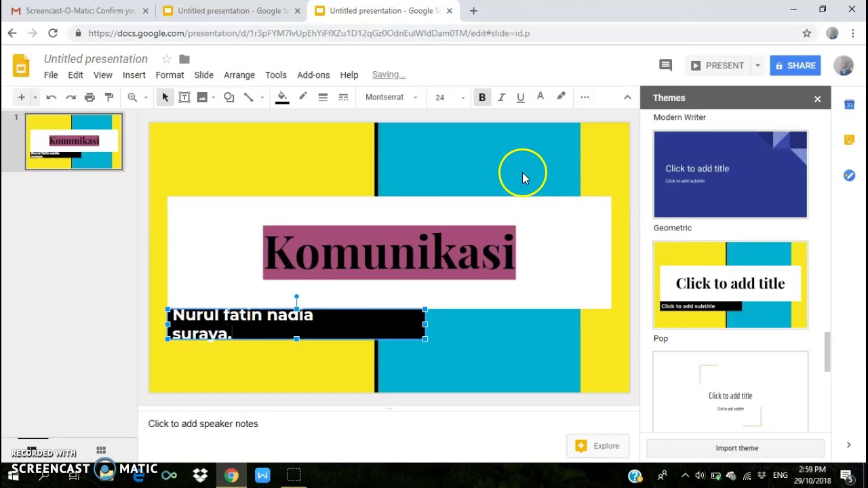Toggle underline formatting
Viewport: 868px width, 488px height.
coord(521,98)
